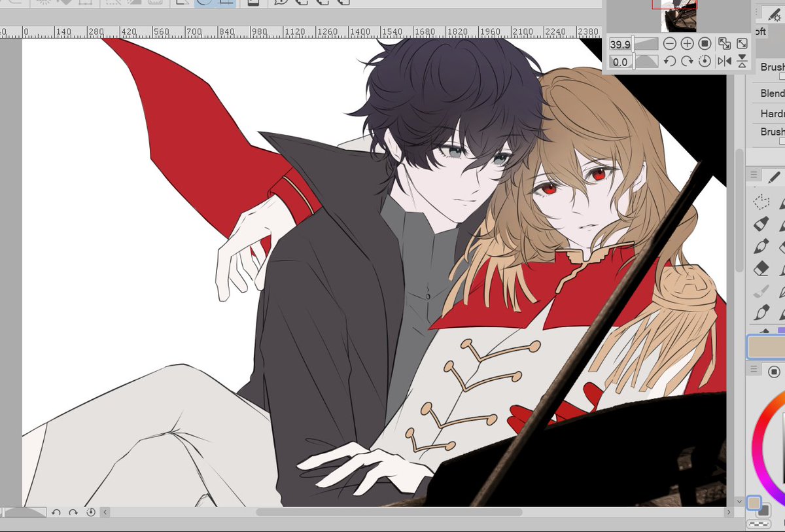Click the horizontal canvas scrollbar thumb
Viewport: 785px width, 532px height.
[x=389, y=512]
